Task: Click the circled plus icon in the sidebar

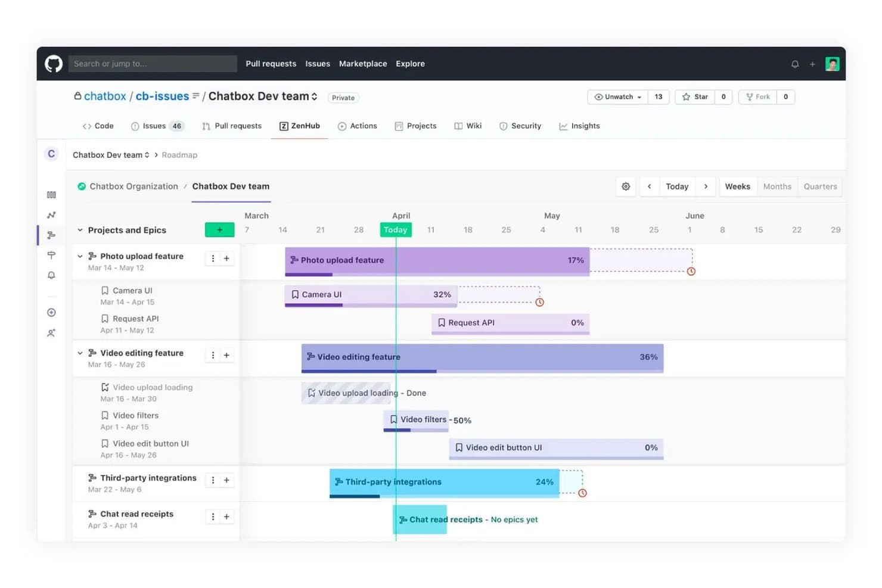Action: (x=51, y=313)
